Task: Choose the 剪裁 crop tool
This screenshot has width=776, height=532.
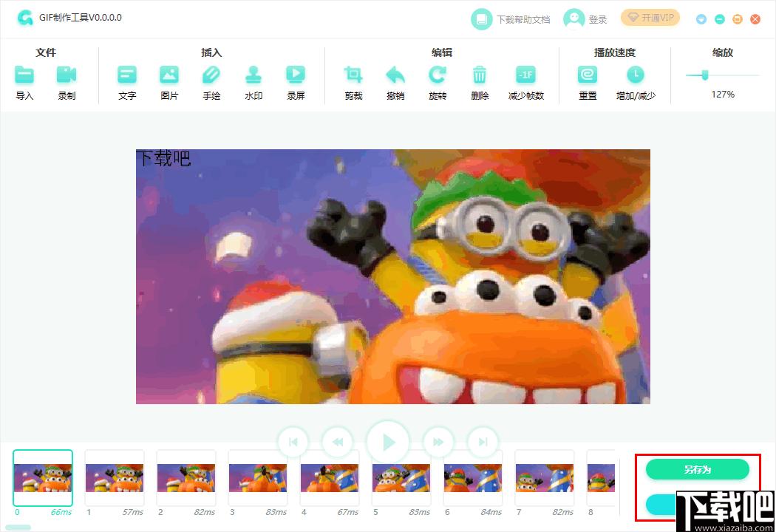Action: click(353, 75)
